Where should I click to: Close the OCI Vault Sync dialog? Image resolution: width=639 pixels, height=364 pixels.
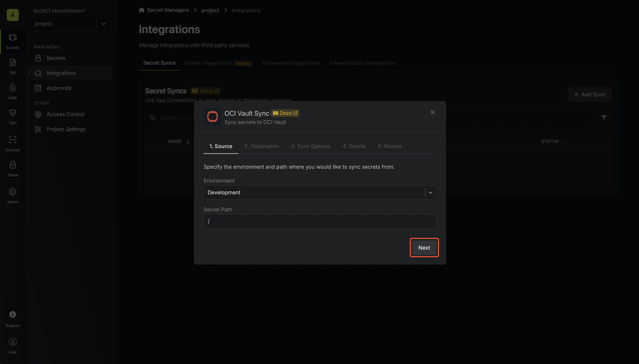coord(432,112)
